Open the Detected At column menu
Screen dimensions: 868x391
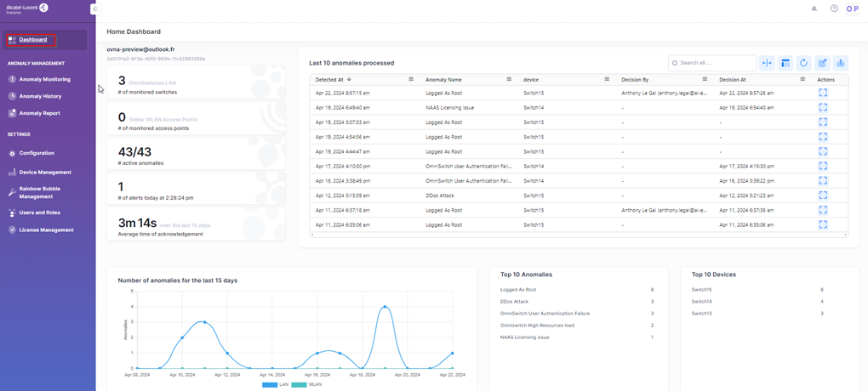click(x=411, y=79)
